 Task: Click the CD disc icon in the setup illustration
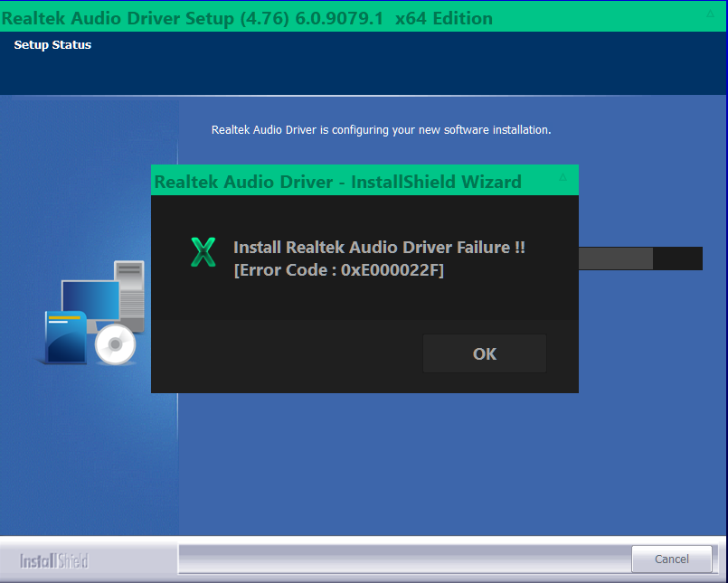click(x=116, y=343)
